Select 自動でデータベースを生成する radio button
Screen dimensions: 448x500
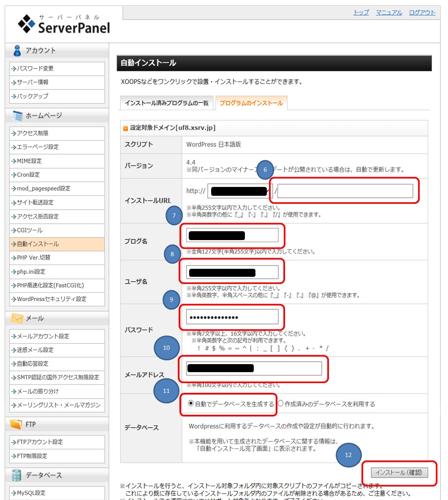[191, 403]
